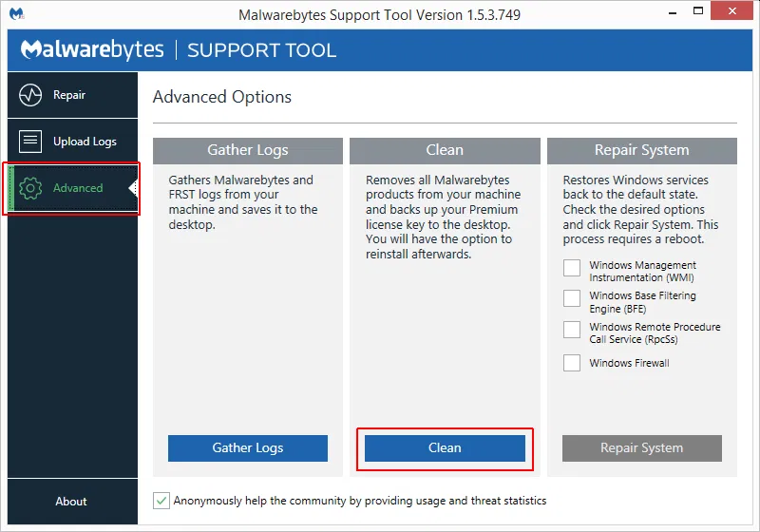Select the Advanced tab label
The height and width of the screenshot is (532, 760).
point(78,188)
